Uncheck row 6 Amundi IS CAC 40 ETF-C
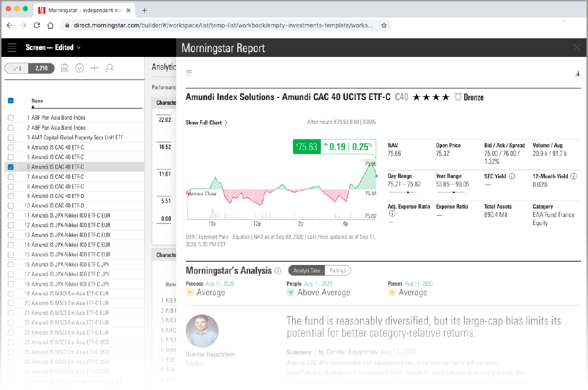Viewport: 588px width, 390px height. coord(11,167)
